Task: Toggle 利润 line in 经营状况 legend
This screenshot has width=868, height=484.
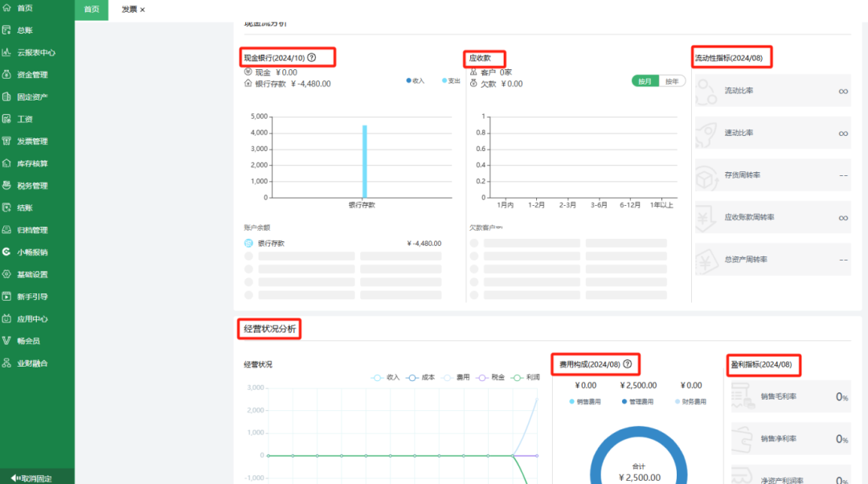Action: [528, 377]
